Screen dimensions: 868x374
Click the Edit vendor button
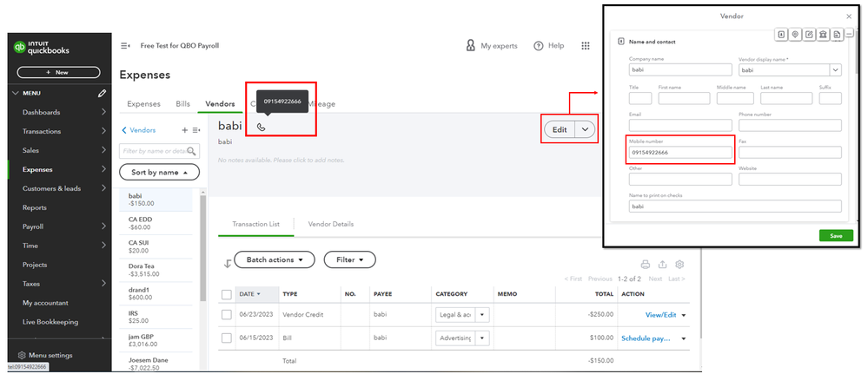pyautogui.click(x=560, y=129)
